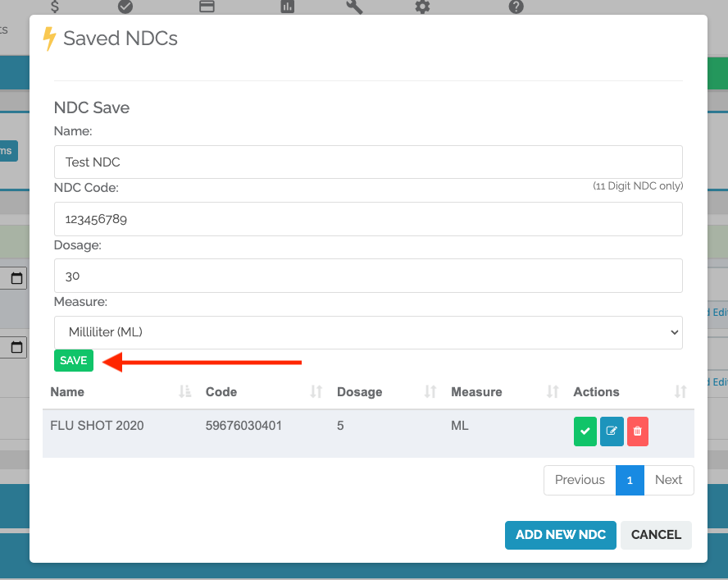
Task: Sort the table by Measure column
Action: [553, 392]
